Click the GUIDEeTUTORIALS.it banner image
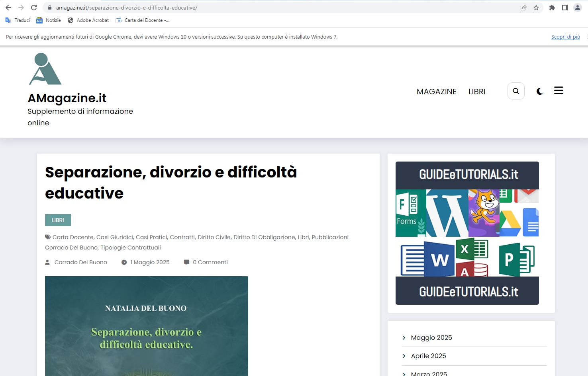Screen dimensions: 588x376 coord(467,233)
